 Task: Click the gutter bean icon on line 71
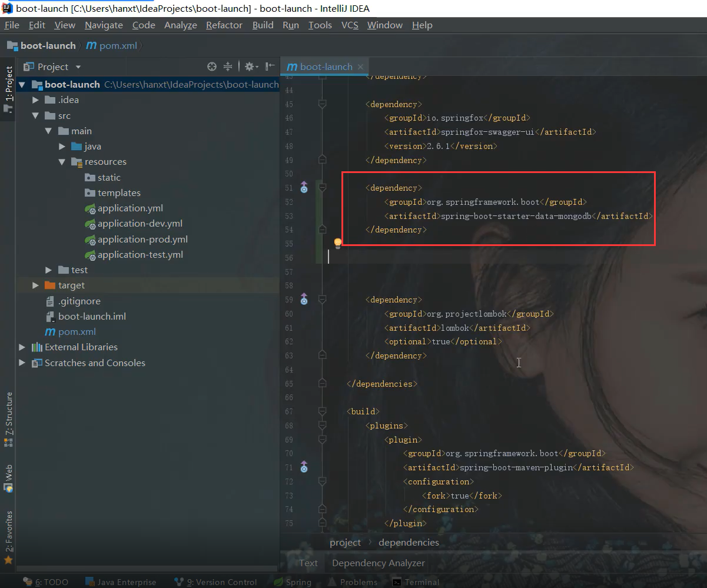tap(304, 467)
